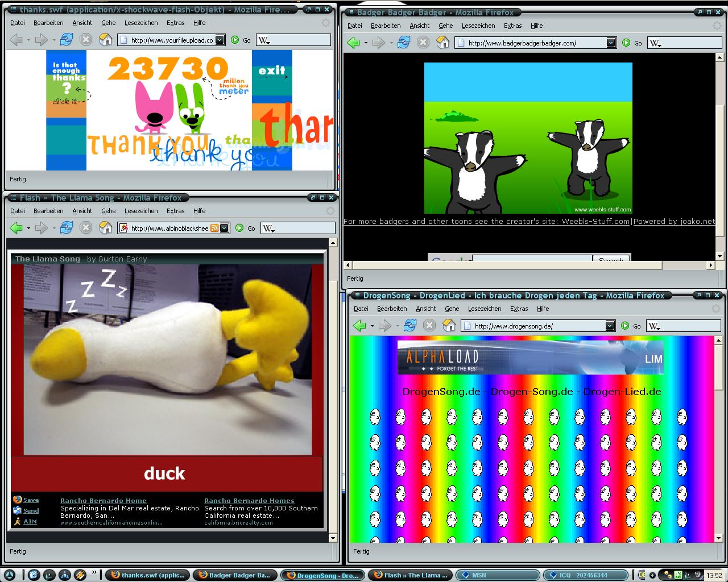Open the MSN taskbar button
This screenshot has height=582, width=728.
point(498,575)
